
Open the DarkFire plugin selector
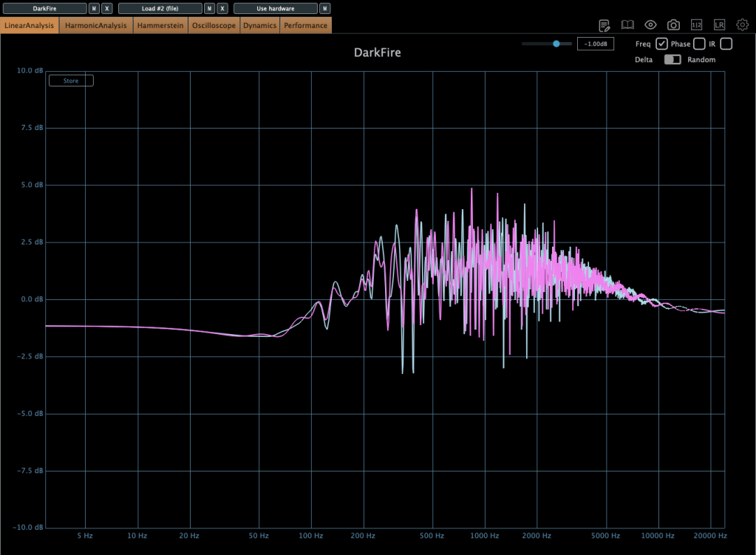pos(44,9)
